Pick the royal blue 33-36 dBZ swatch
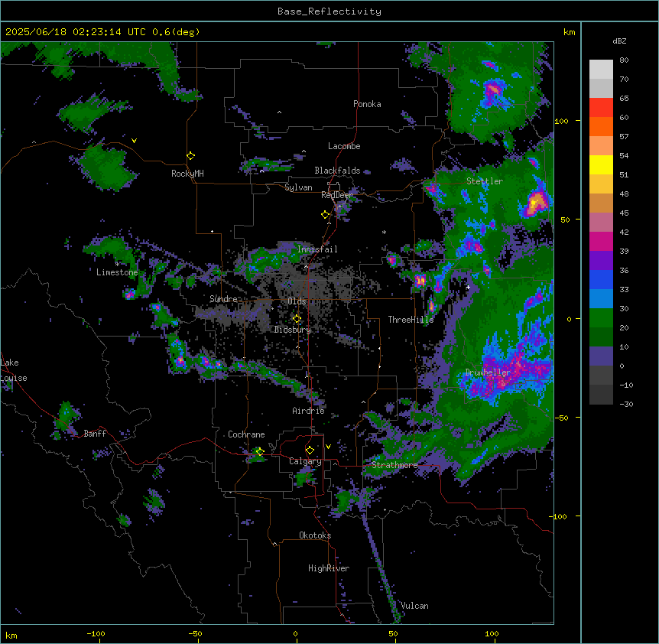Viewport: 659px width, 644px height. point(601,279)
